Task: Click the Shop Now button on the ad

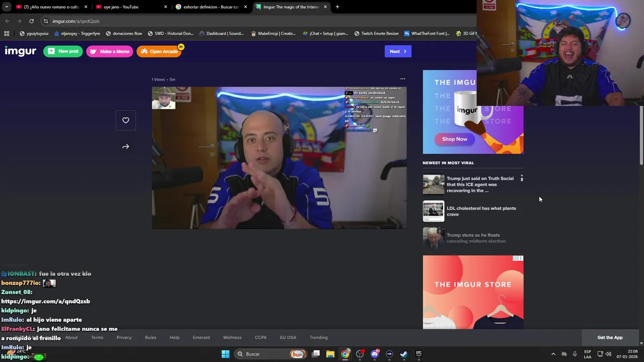Action: point(455,139)
